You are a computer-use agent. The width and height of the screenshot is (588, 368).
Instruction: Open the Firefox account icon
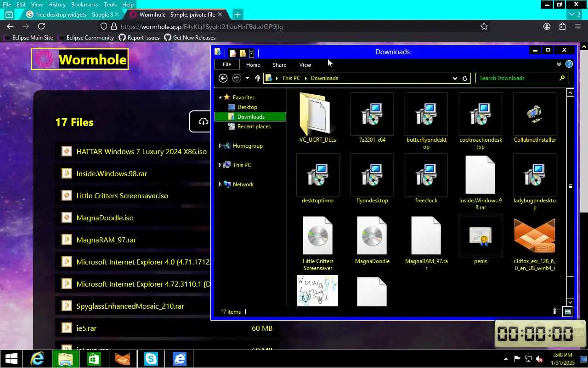tap(547, 27)
